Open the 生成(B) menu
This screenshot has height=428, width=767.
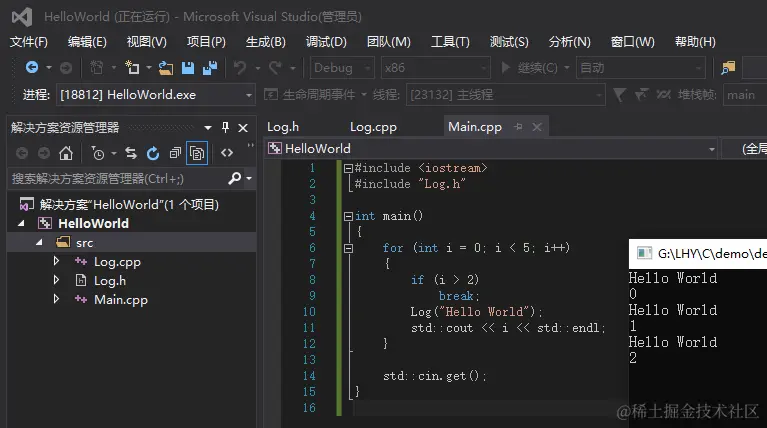[266, 42]
